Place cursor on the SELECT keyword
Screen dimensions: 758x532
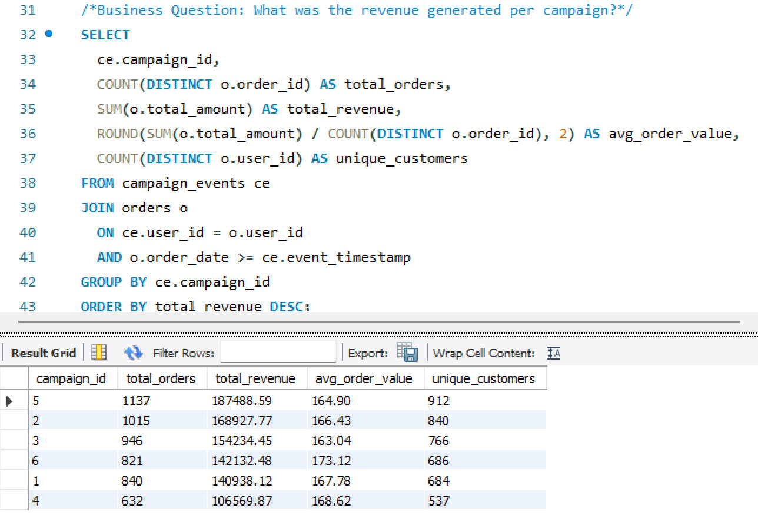(105, 34)
